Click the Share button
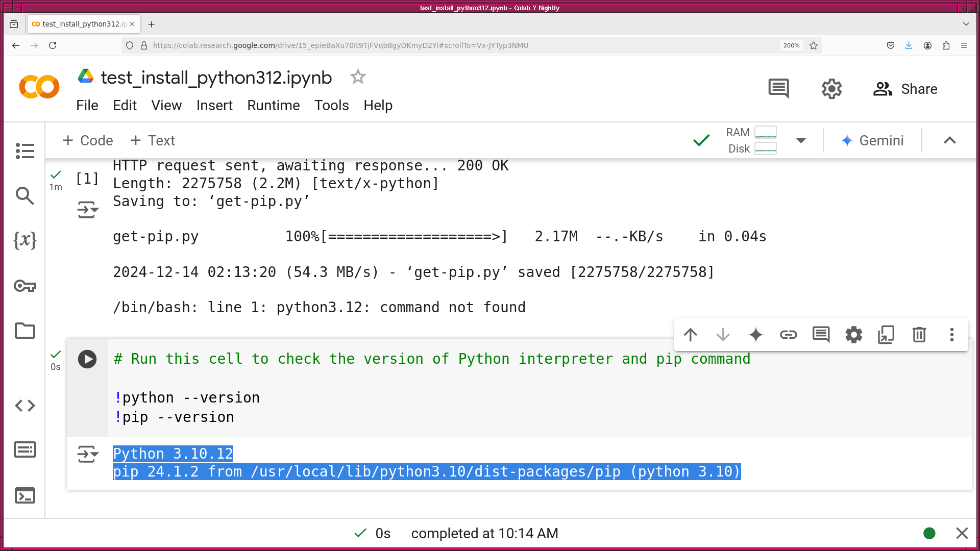The height and width of the screenshot is (551, 980). tap(905, 89)
